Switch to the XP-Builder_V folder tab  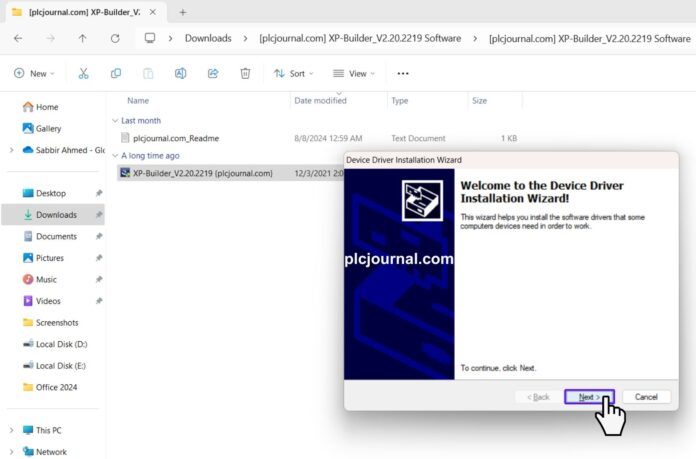coord(84,12)
